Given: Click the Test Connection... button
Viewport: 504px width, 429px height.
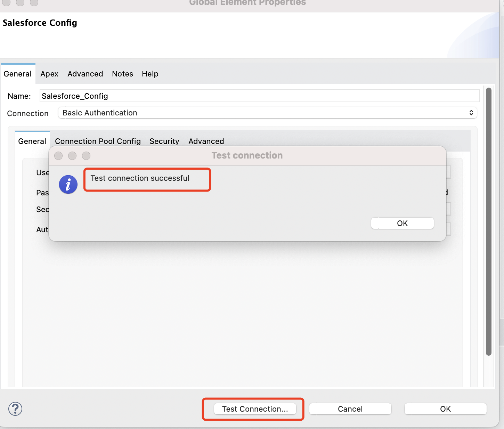Looking at the screenshot, I should pos(255,409).
